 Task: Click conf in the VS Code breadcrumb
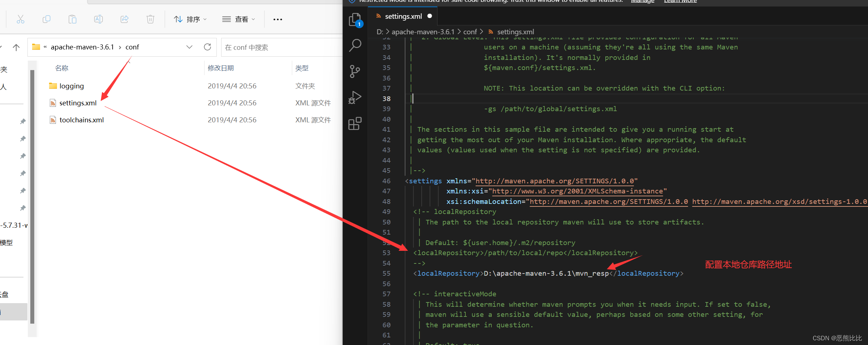(470, 32)
